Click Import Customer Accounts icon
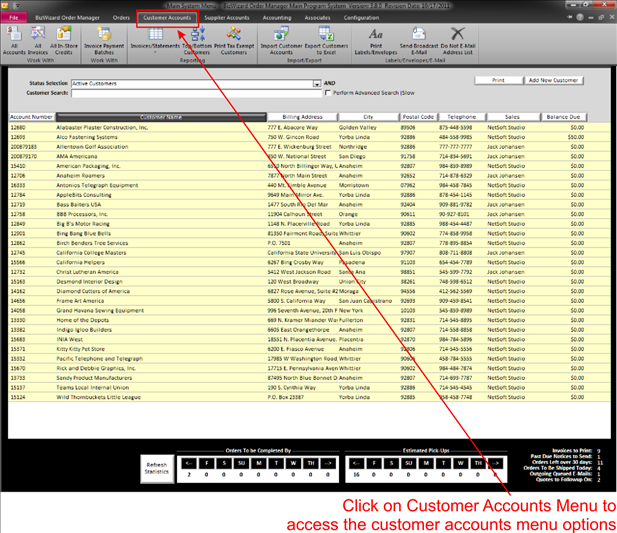 tap(281, 41)
